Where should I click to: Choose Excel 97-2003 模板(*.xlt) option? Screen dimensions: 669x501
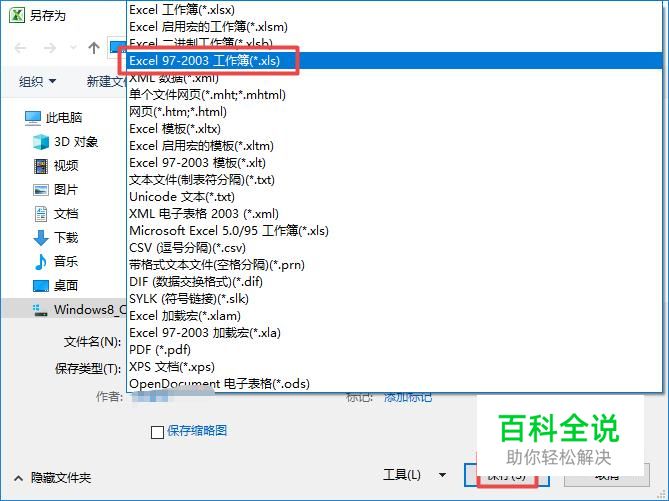point(395,163)
